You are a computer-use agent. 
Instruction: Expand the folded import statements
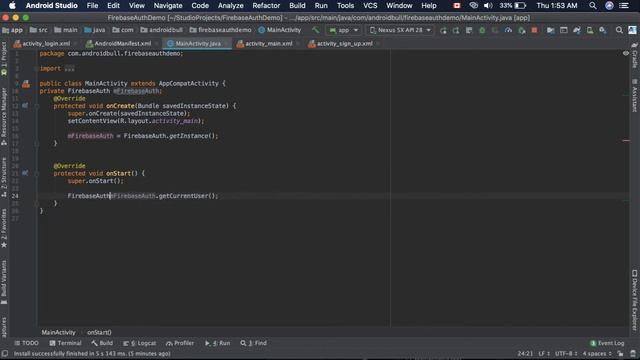(70, 69)
